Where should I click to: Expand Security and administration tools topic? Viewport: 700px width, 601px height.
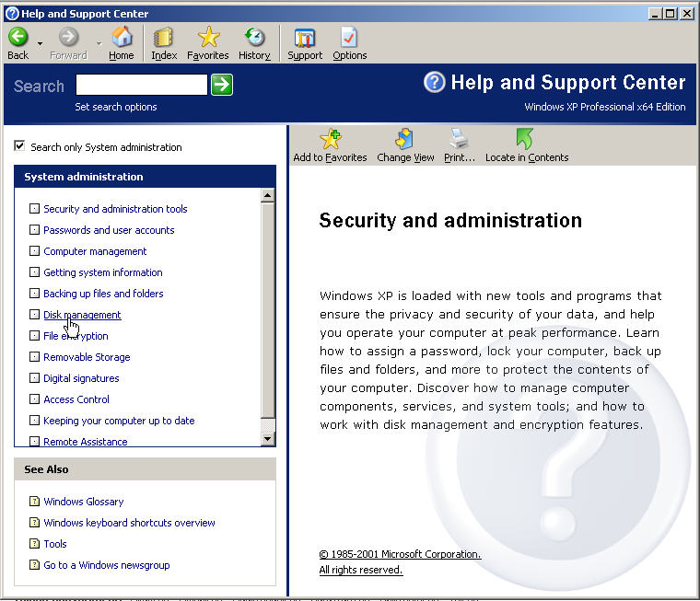(34, 209)
